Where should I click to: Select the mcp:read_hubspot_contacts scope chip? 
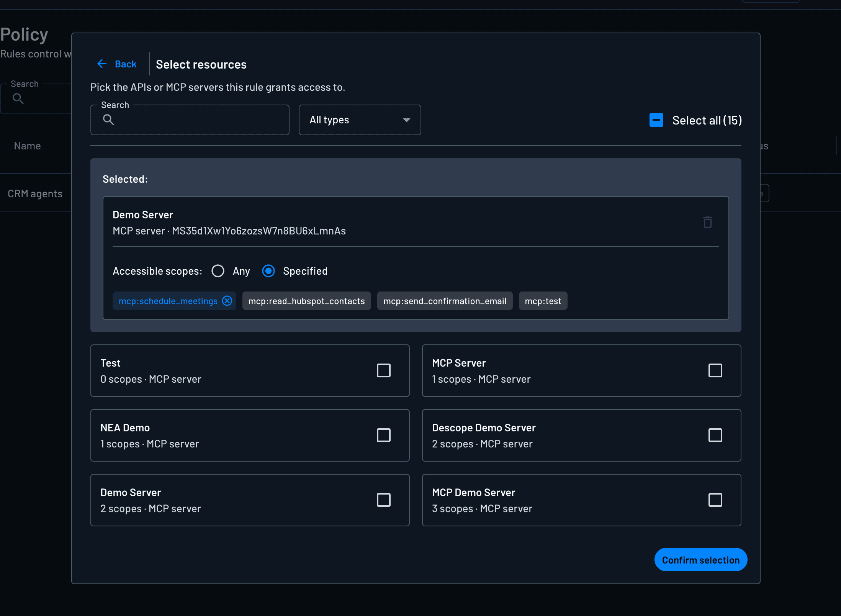pos(306,301)
